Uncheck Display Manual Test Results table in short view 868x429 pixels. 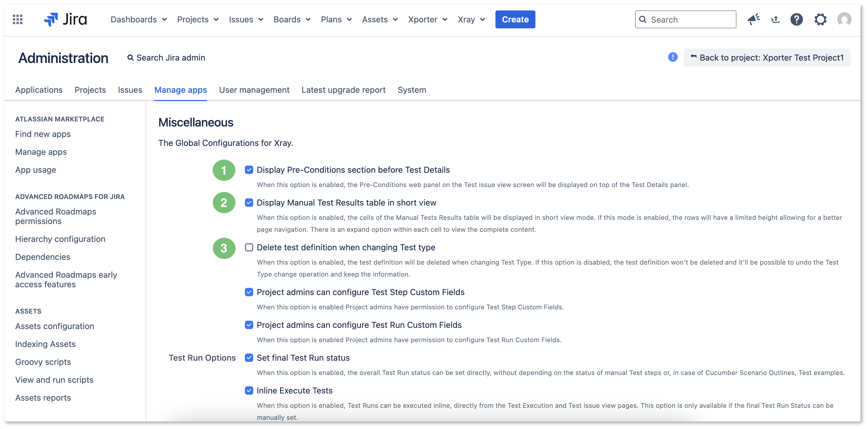tap(249, 203)
